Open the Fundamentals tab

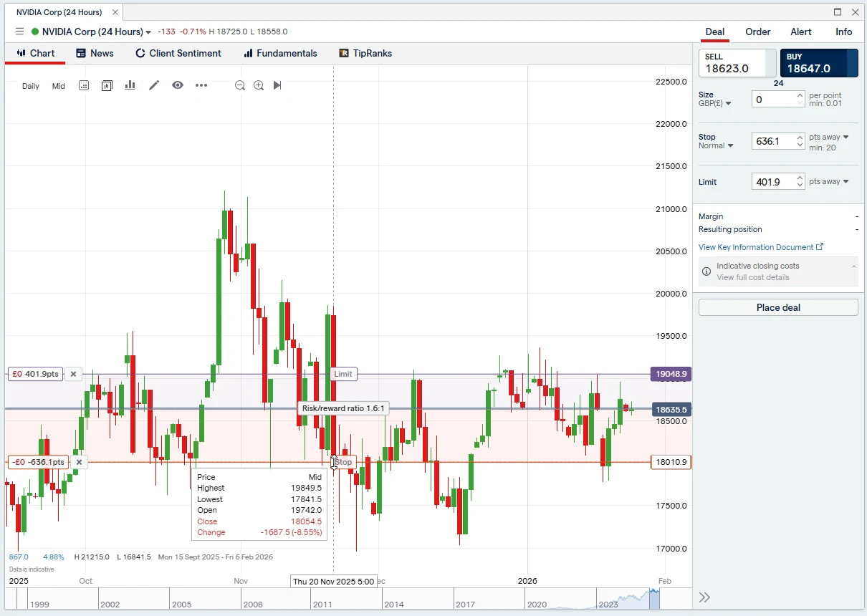280,53
